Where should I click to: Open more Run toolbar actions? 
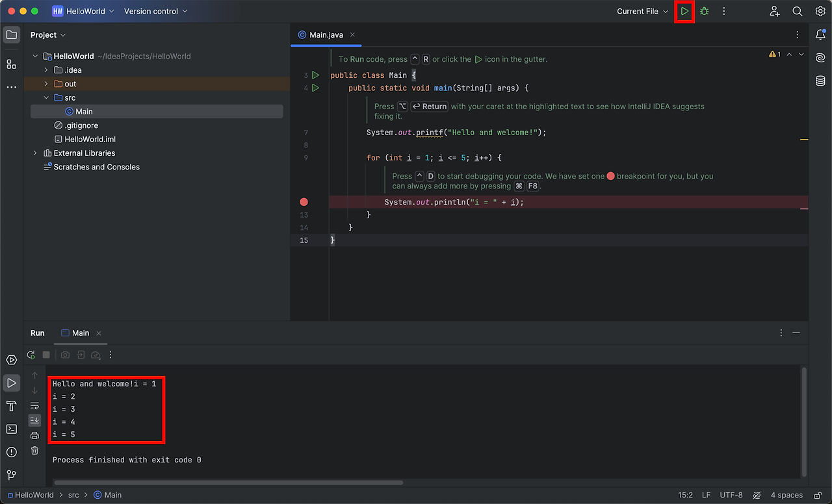[x=110, y=355]
